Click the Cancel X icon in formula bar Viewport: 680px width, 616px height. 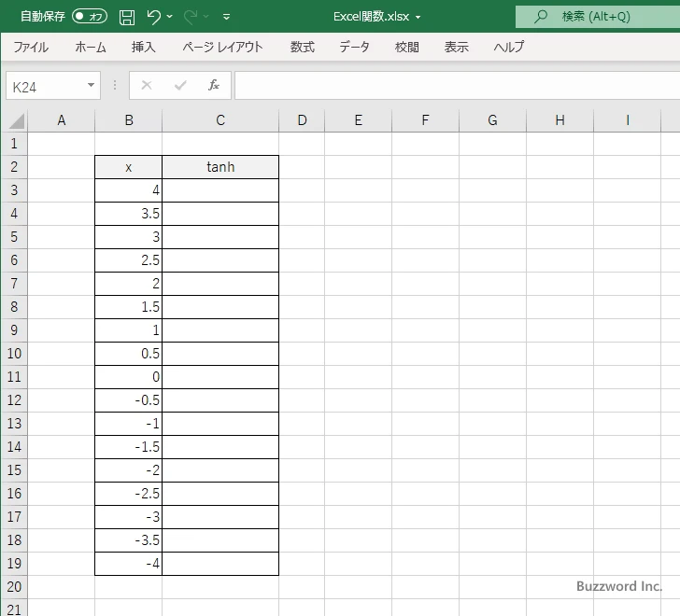[x=147, y=86]
